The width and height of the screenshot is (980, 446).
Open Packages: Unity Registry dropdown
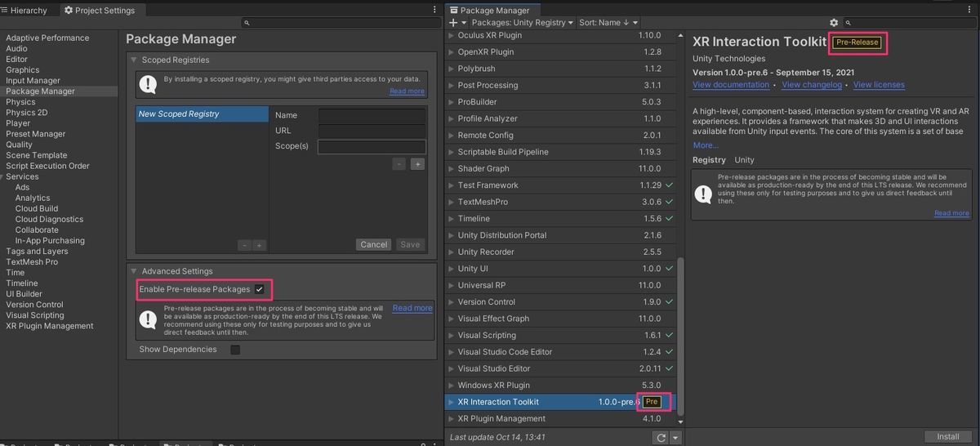pos(523,23)
